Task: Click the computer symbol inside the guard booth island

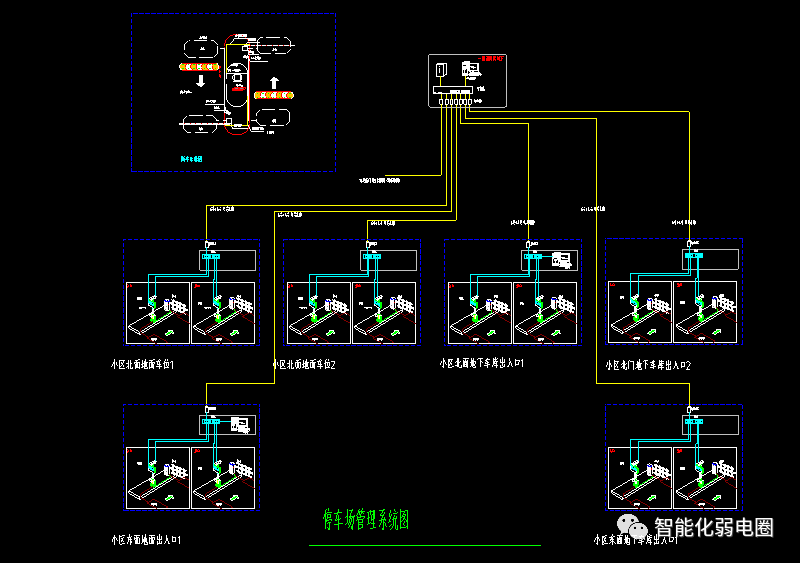Action: point(237,78)
